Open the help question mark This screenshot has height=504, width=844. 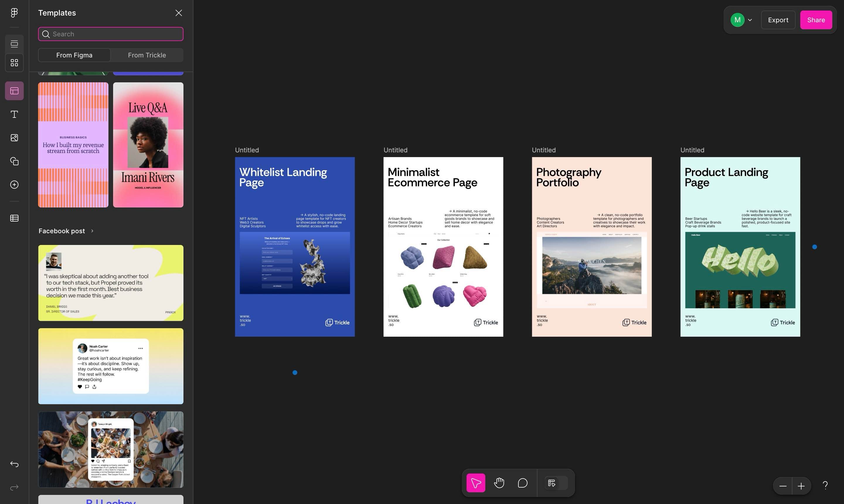825,486
